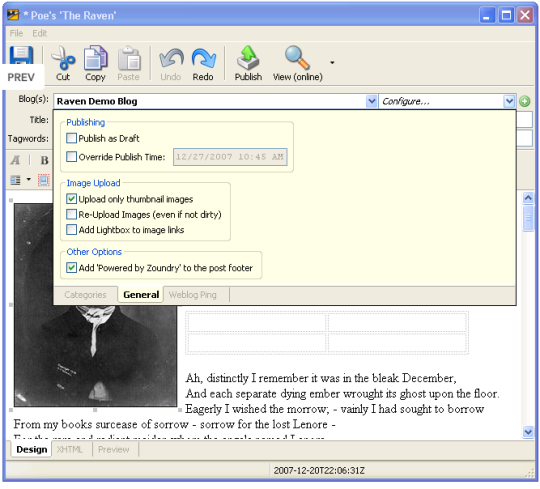Click the image alignment layout icon
The height and width of the screenshot is (489, 540).
[x=15, y=180]
